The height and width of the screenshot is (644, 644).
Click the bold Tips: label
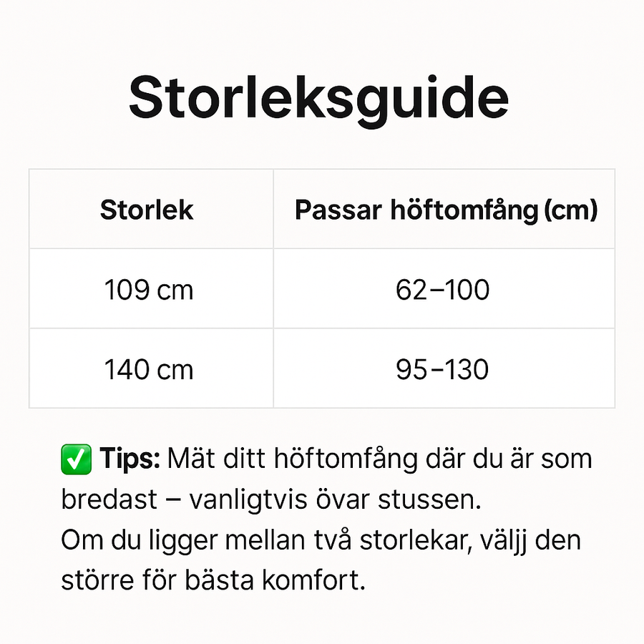[x=130, y=459]
